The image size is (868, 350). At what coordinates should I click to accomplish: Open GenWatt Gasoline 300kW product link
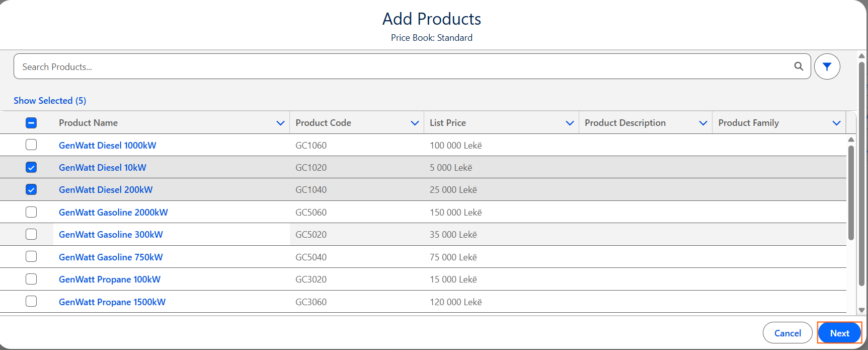pyautogui.click(x=111, y=234)
